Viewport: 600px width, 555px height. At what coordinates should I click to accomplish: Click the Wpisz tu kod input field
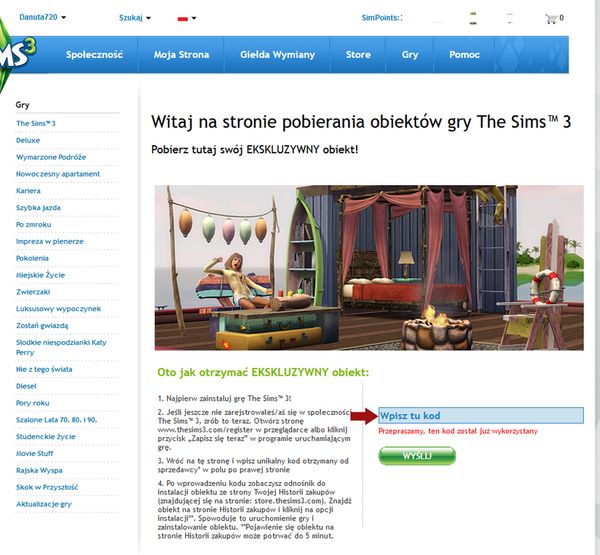coord(481,416)
